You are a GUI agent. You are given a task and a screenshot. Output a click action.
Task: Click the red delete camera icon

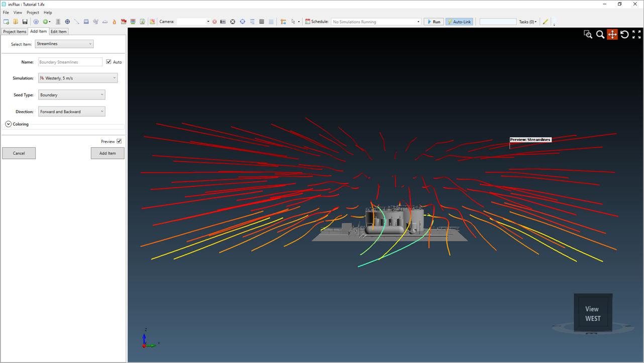(214, 22)
